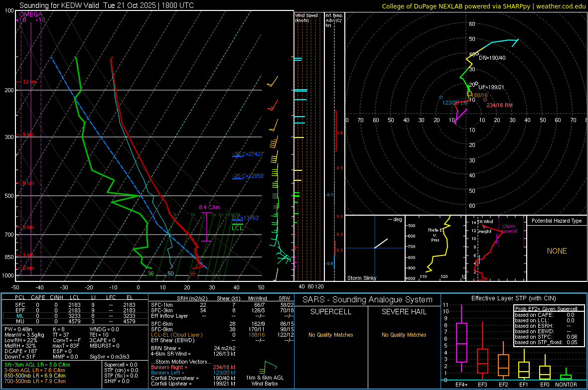Click the hazard type 'NONE' text
Screen dimensions: 588x390
557,251
